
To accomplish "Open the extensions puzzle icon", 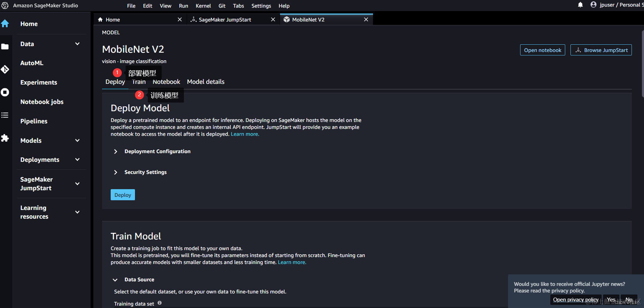I will (x=5, y=138).
